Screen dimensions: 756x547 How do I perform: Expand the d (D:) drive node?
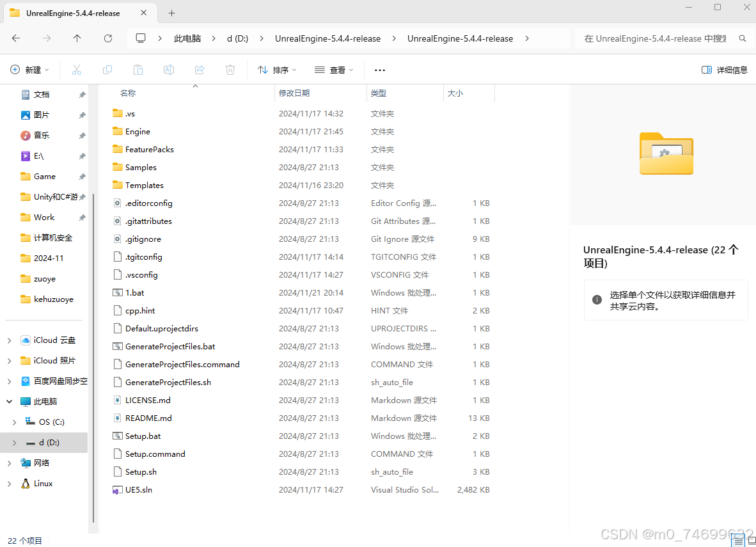click(x=15, y=443)
